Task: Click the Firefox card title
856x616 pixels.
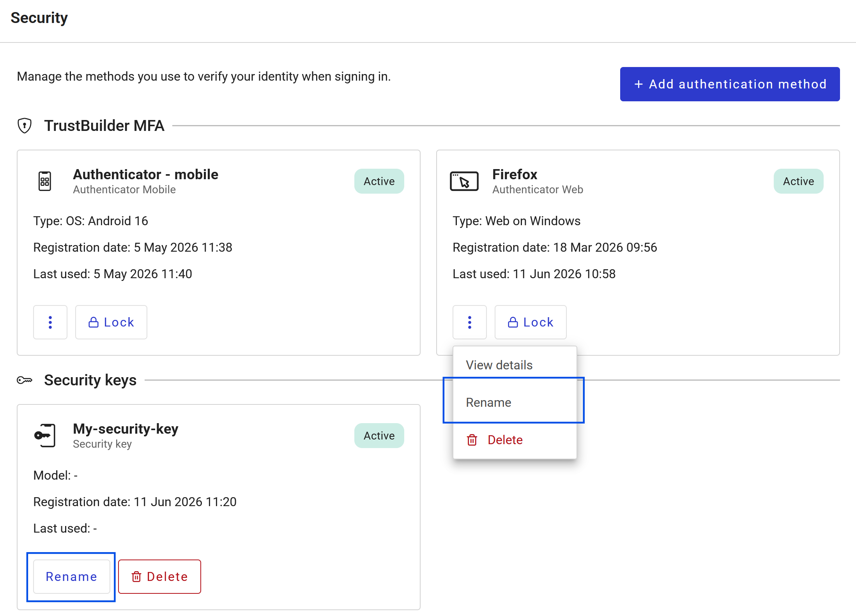Action: click(x=515, y=174)
